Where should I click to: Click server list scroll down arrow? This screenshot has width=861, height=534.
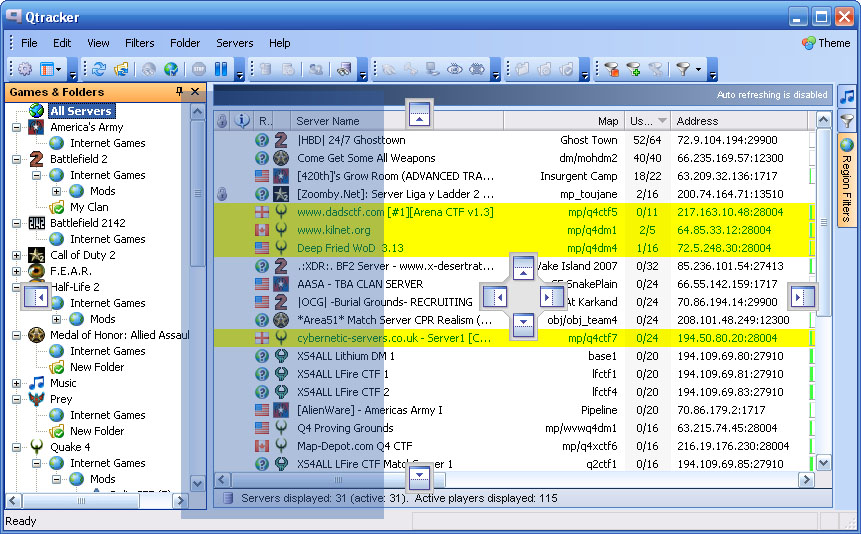pyautogui.click(x=824, y=463)
